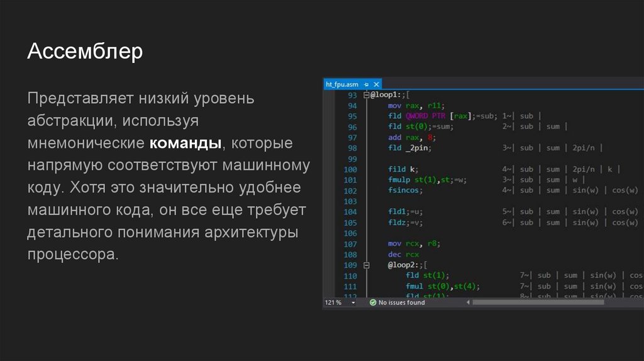Viewport: 644px width, 361px height.
Task: Pin the ht_fpu.asm tab
Action: [367, 85]
